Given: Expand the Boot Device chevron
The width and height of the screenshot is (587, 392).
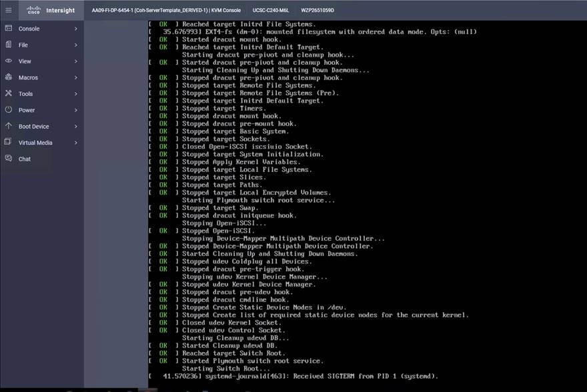Looking at the screenshot, I should 76,126.
